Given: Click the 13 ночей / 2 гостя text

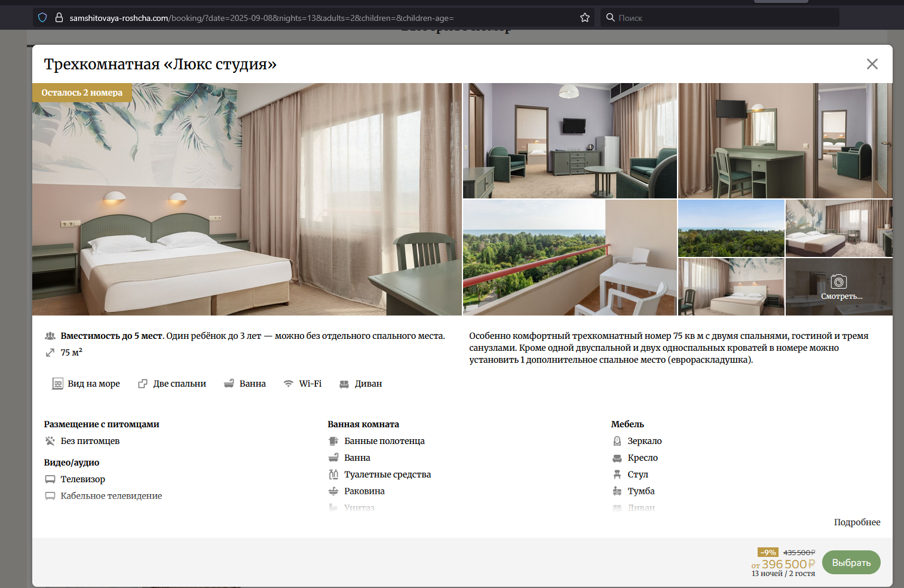Looking at the screenshot, I should tap(783, 574).
